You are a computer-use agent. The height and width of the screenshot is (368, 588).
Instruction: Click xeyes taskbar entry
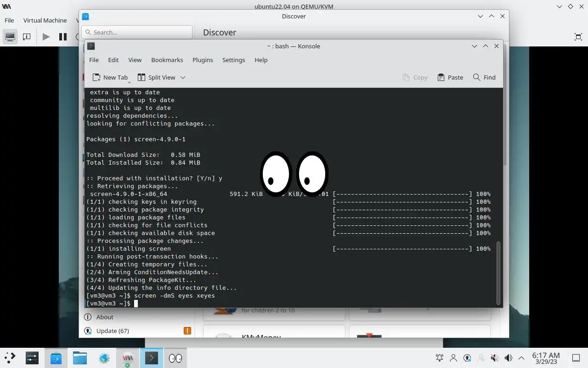pos(175,357)
